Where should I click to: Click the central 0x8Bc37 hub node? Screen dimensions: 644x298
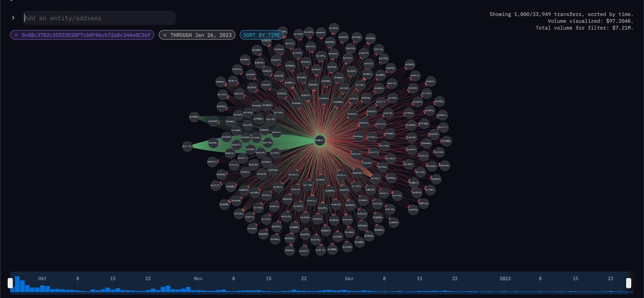pyautogui.click(x=320, y=140)
